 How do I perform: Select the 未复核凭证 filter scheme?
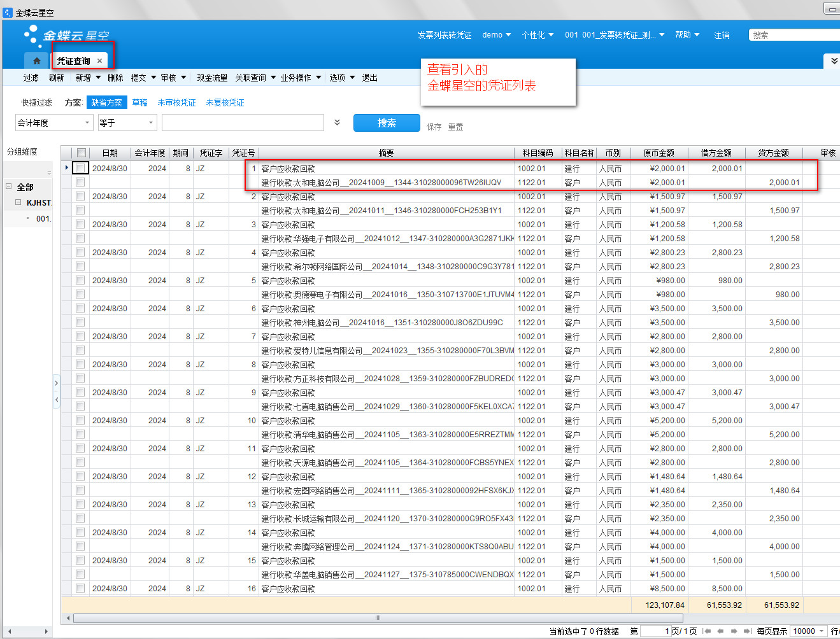225,102
